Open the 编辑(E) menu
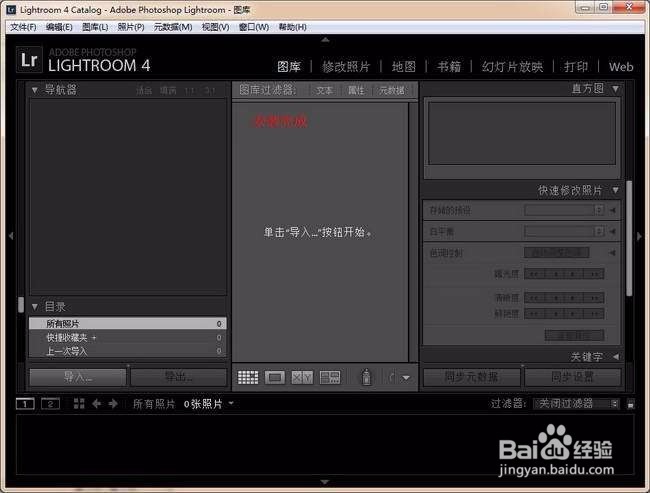 coord(59,27)
